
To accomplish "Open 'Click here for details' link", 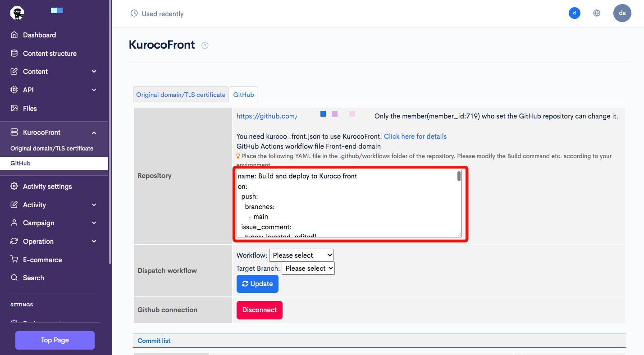I will (x=415, y=137).
